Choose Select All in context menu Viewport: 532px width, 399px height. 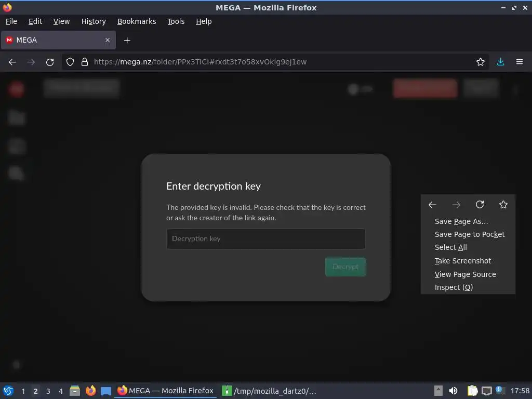pyautogui.click(x=468, y=247)
